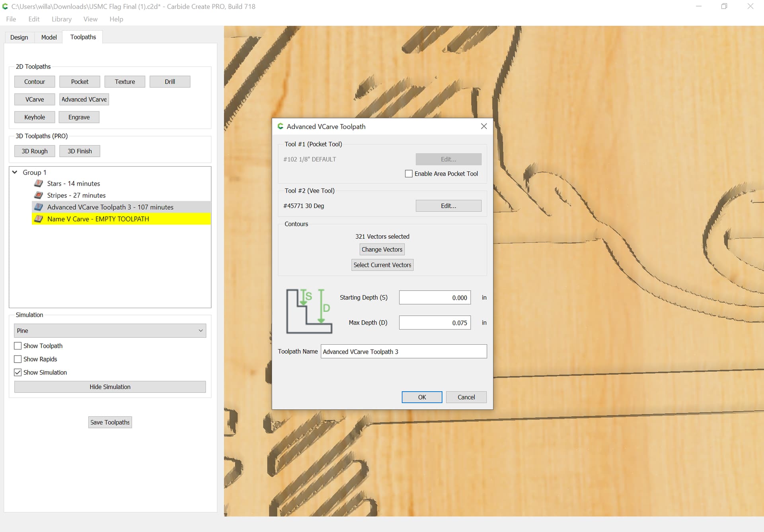Toggle the Show Rapids checkbox

pos(18,359)
